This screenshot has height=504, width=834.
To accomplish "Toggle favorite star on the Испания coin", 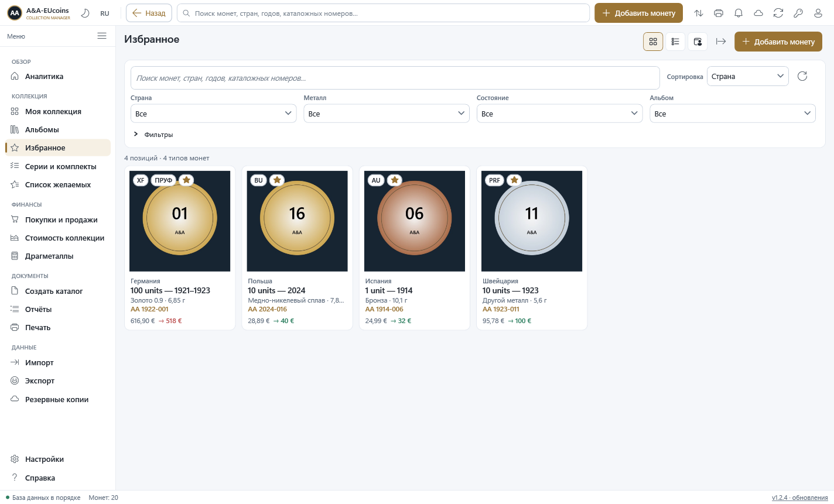I will coord(395,180).
